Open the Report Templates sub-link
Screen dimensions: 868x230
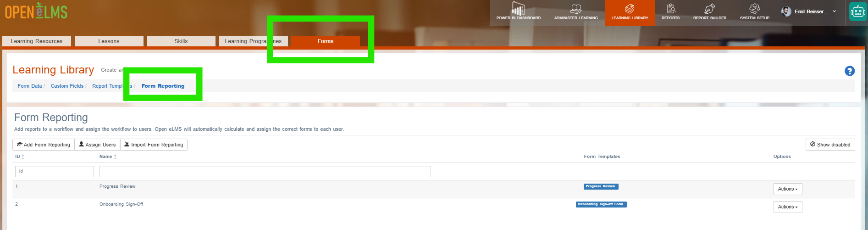click(112, 86)
